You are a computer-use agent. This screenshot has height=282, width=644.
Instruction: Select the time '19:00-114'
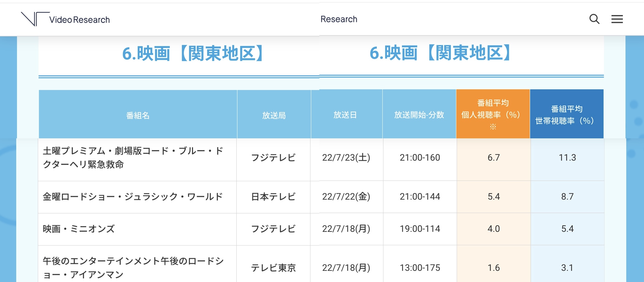(420, 229)
